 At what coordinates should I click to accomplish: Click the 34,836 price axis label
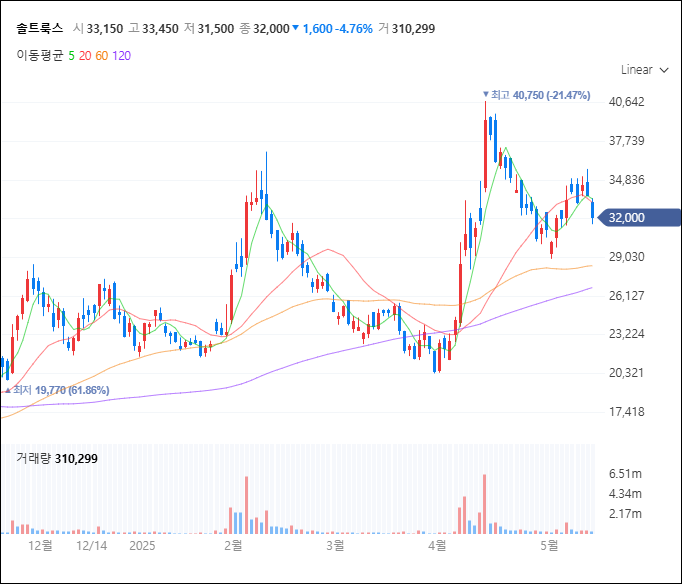pos(626,180)
